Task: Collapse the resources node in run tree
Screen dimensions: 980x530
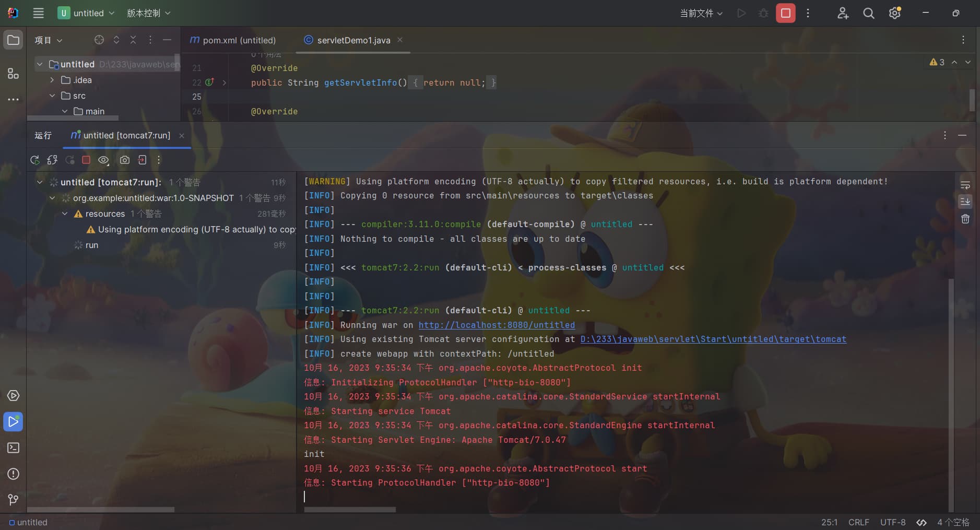Action: [x=65, y=214]
